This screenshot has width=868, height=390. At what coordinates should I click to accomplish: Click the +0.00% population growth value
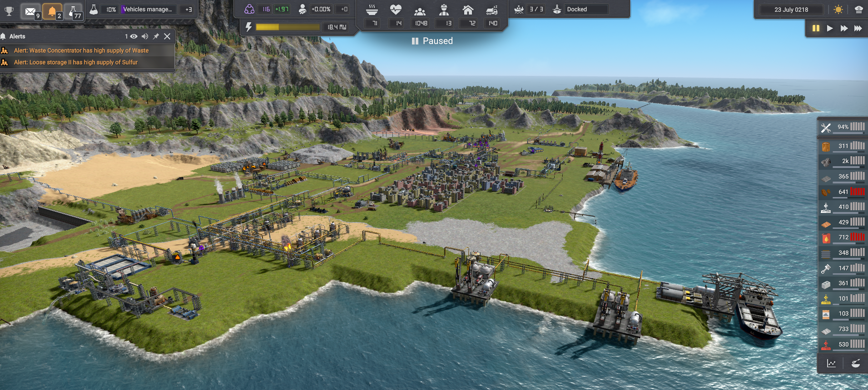(321, 9)
